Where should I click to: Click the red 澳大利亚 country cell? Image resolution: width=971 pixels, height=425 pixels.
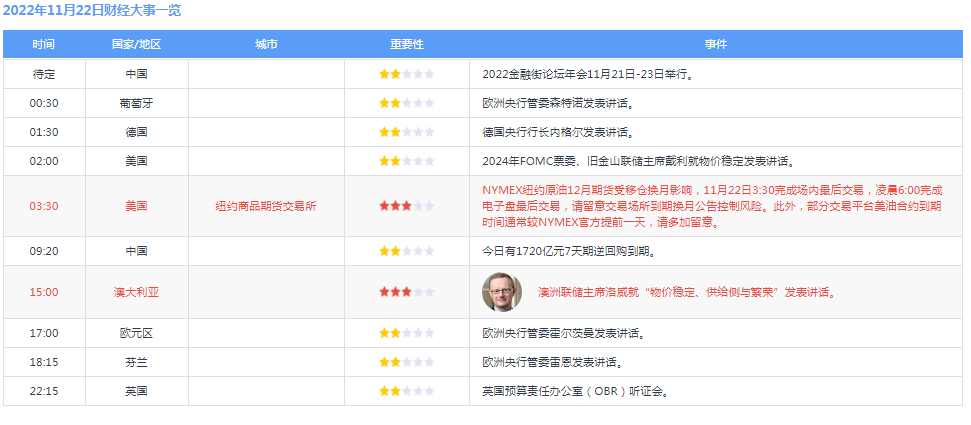point(136,292)
